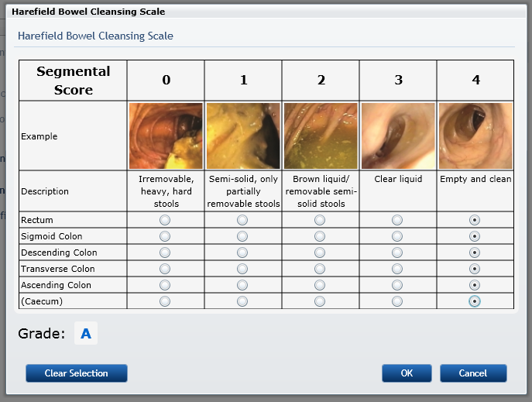Set Sigmoid Colon score to 1

pos(242,236)
